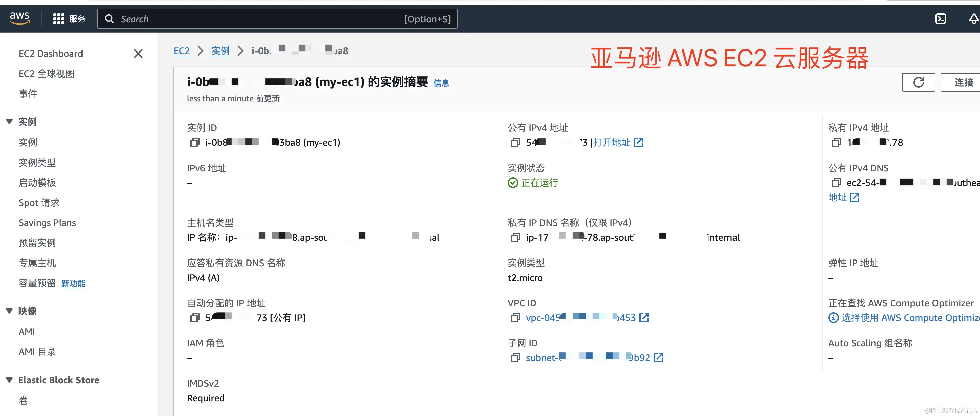The width and height of the screenshot is (980, 416).
Task: Copy the 实例 ID value
Action: (x=194, y=142)
